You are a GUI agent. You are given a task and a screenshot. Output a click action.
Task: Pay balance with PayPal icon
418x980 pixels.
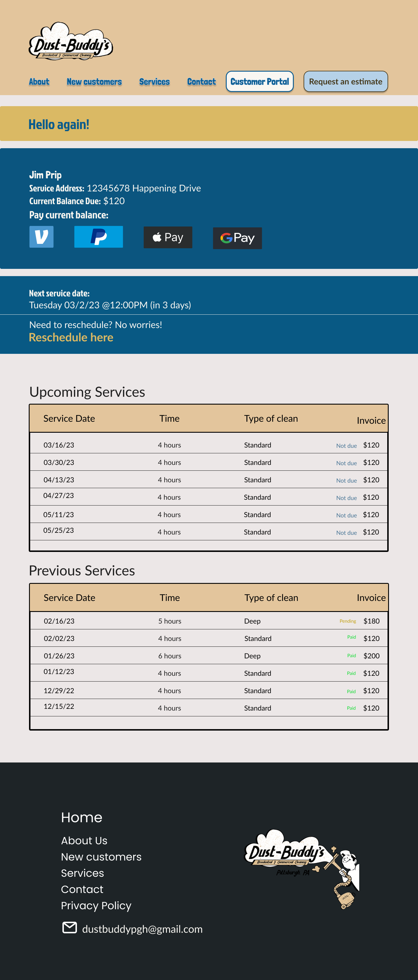click(x=99, y=237)
